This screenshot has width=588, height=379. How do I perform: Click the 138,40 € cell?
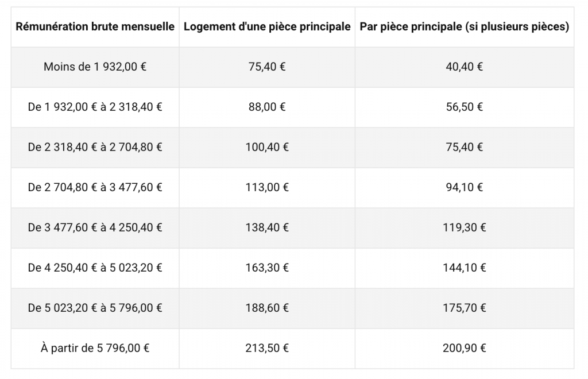coord(266,227)
